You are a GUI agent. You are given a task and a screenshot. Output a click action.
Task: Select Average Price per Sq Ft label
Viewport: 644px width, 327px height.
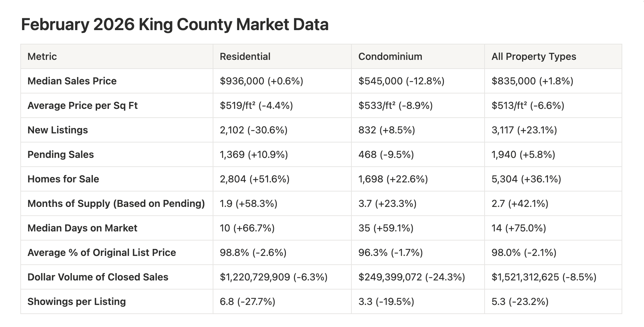coord(82,105)
